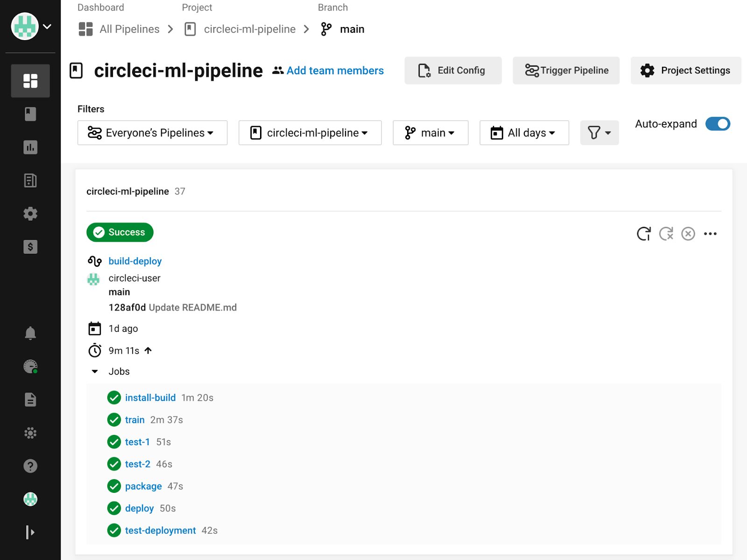Rerun the workflow from failed

tap(666, 234)
